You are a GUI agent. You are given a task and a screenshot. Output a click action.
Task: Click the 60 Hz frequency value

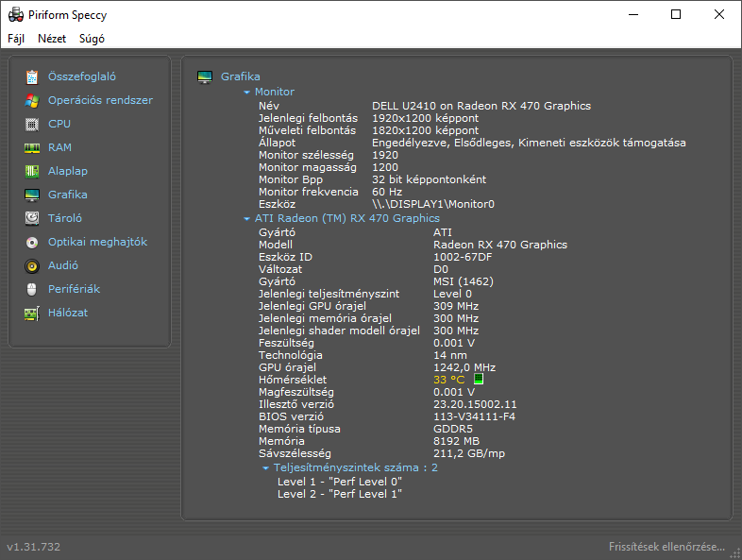pyautogui.click(x=387, y=192)
